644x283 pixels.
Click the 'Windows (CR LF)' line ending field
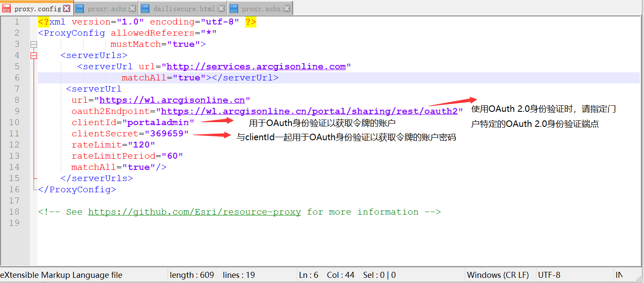498,275
